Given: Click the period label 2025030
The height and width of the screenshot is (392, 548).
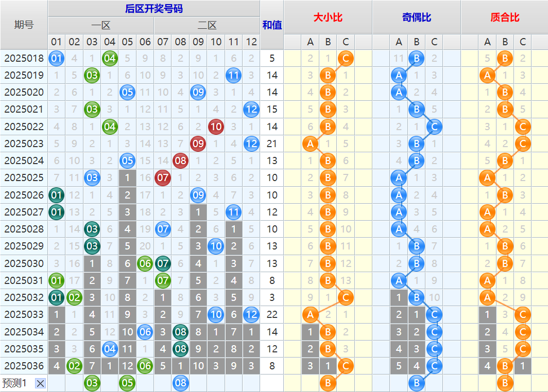Looking at the screenshot, I should (24, 263).
